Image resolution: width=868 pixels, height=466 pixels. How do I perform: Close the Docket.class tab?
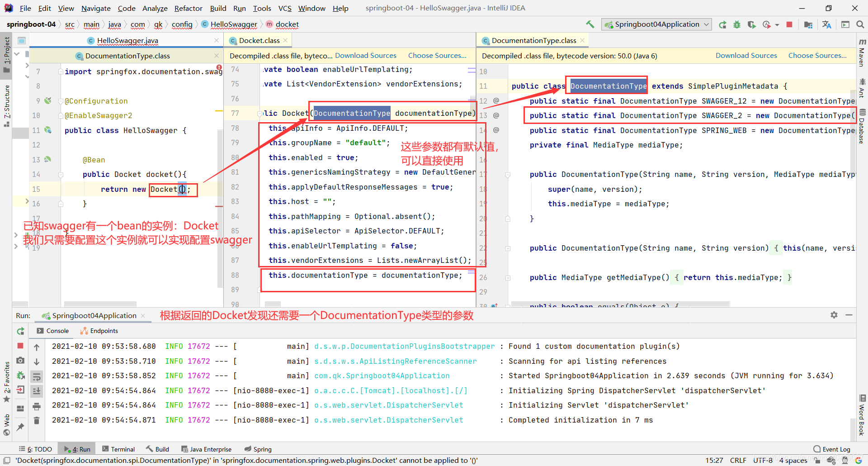pyautogui.click(x=285, y=40)
